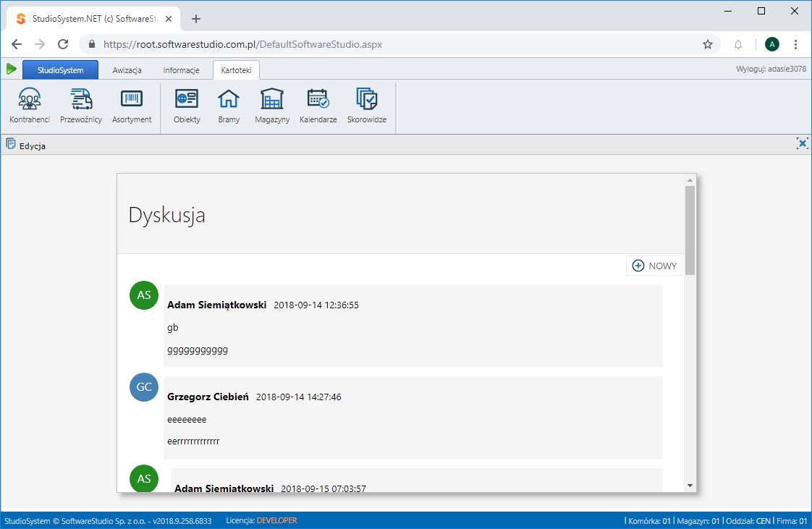This screenshot has height=529, width=812.
Task: Click the DEVELOPER licence label
Action: (x=277, y=521)
